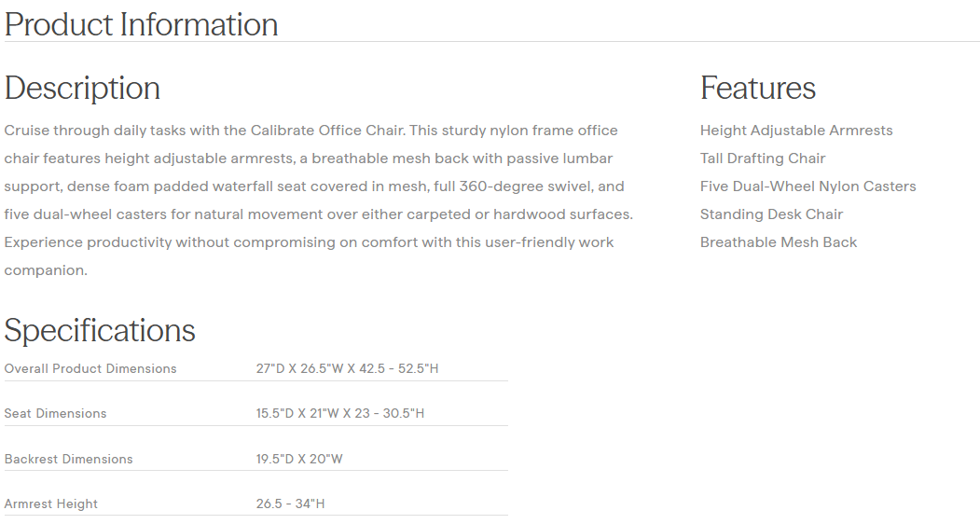Click the Description section heading
This screenshot has height=524, width=980.
tap(82, 88)
